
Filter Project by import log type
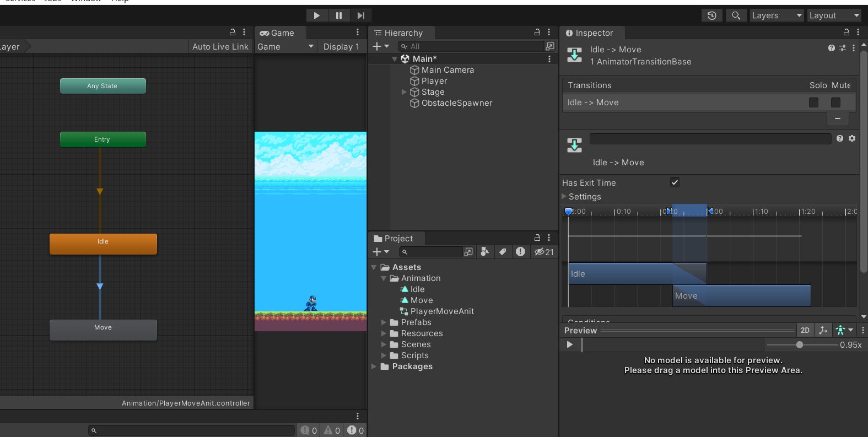520,252
